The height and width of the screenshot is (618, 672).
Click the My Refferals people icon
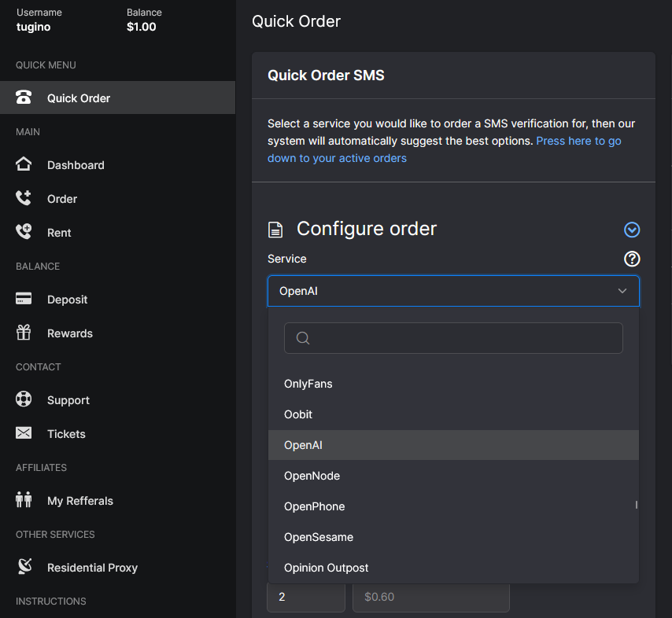(24, 501)
